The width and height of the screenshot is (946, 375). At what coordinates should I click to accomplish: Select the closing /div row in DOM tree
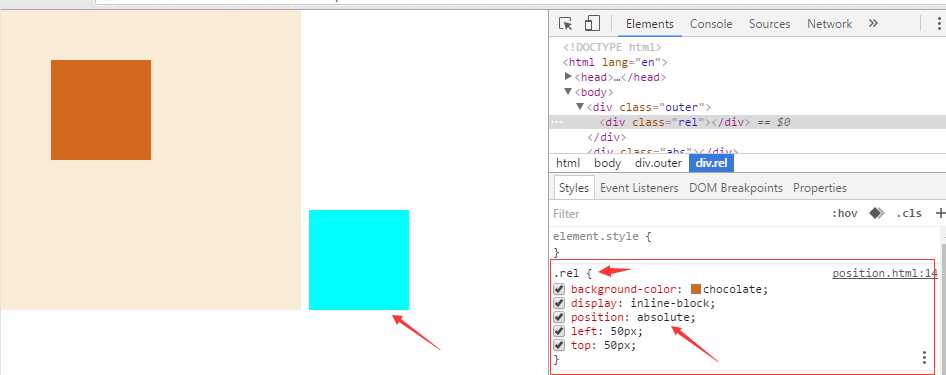point(606,137)
